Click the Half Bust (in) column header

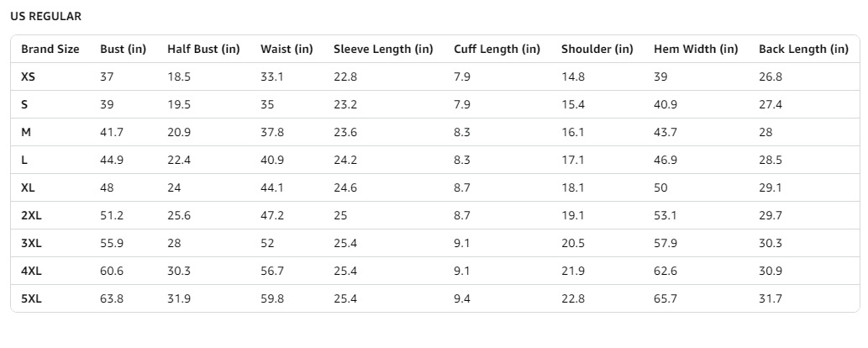203,49
